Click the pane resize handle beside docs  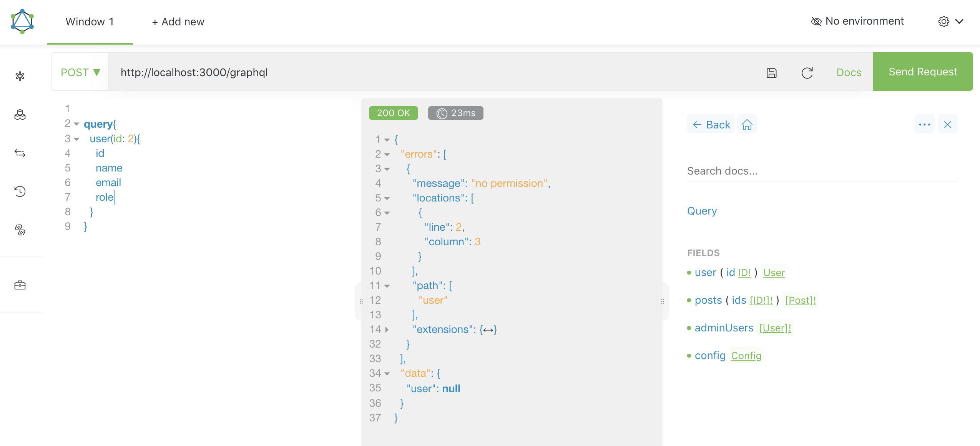(x=662, y=301)
